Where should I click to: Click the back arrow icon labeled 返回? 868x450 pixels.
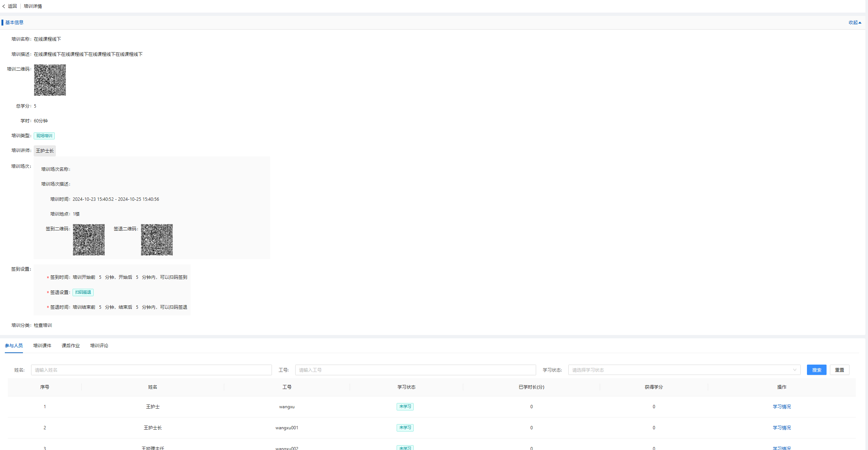[4, 6]
